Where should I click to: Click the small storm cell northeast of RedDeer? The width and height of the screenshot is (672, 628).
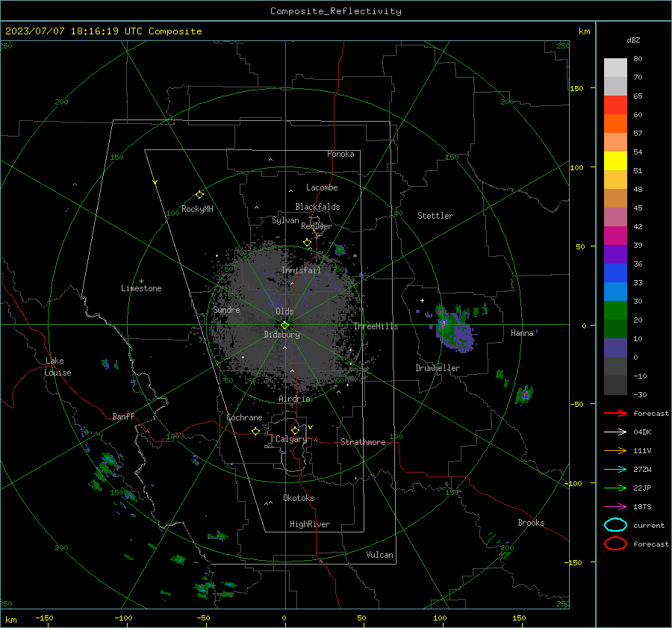coord(340,249)
